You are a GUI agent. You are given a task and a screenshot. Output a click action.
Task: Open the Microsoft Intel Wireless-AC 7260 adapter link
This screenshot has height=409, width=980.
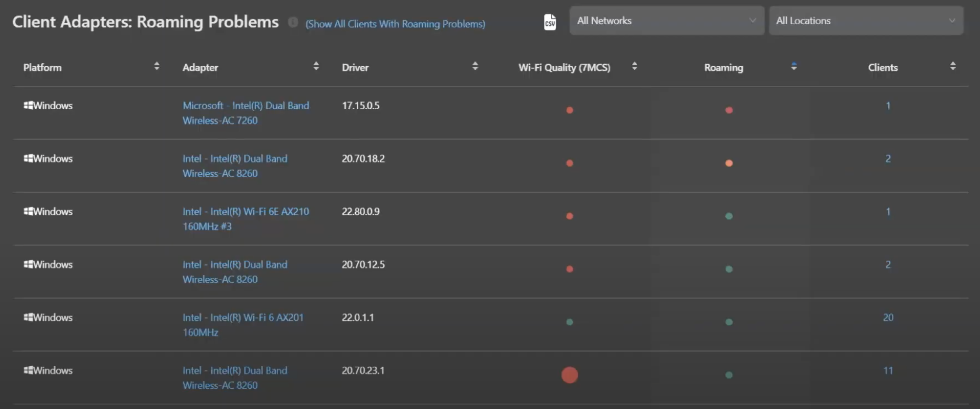click(x=246, y=113)
